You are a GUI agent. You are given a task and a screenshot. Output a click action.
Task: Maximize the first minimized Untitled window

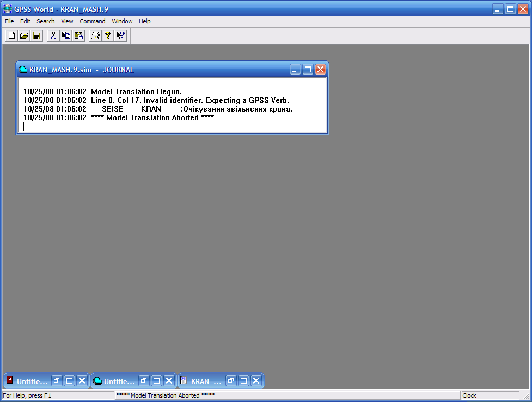point(69,381)
